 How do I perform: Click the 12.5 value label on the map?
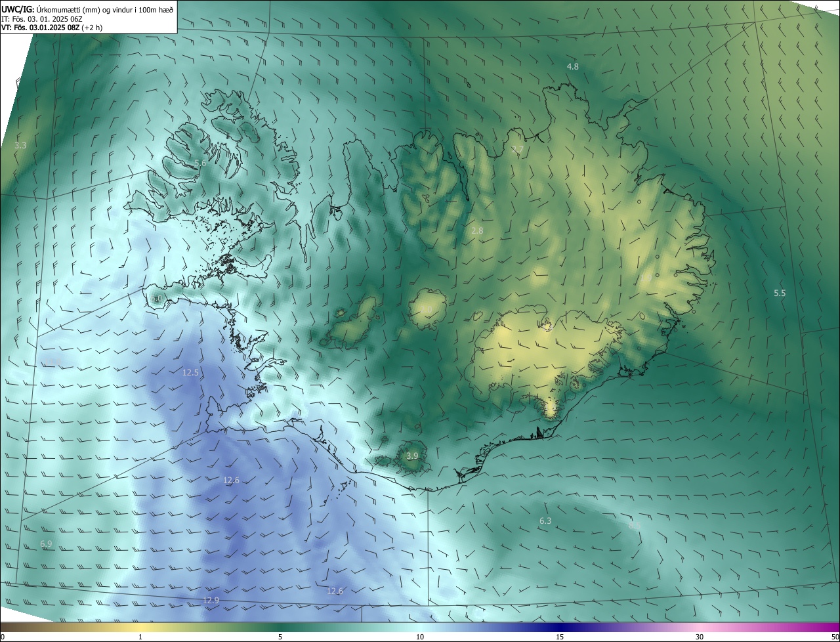click(x=190, y=372)
